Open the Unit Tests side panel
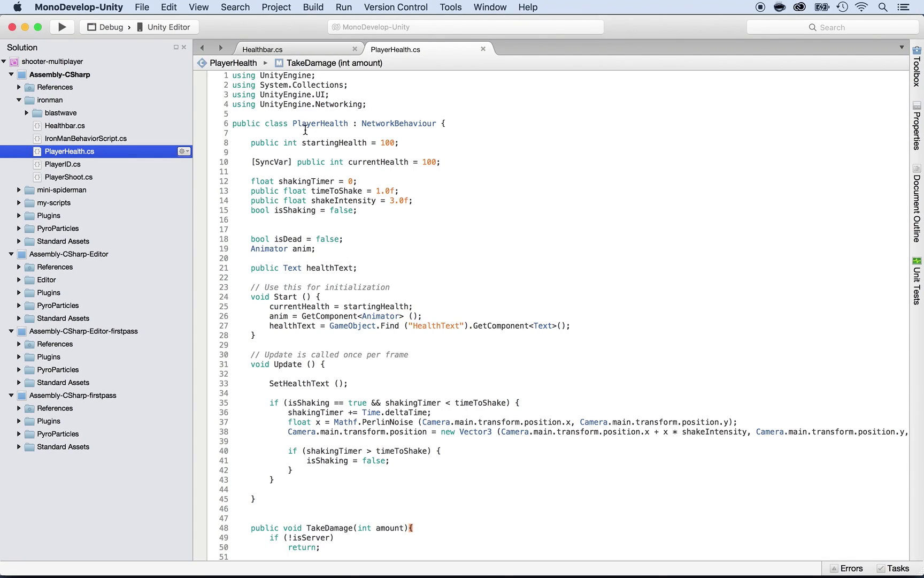 click(x=917, y=281)
